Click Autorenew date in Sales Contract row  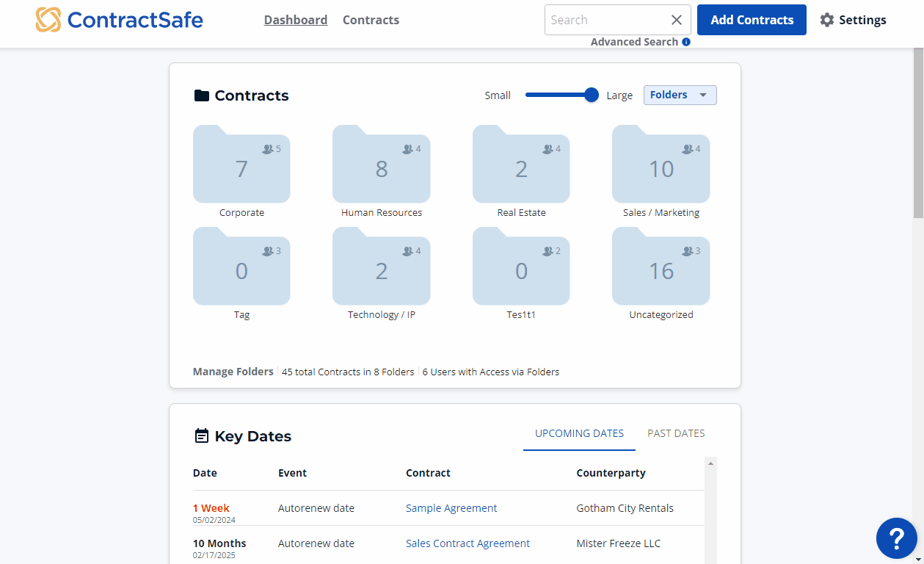316,543
